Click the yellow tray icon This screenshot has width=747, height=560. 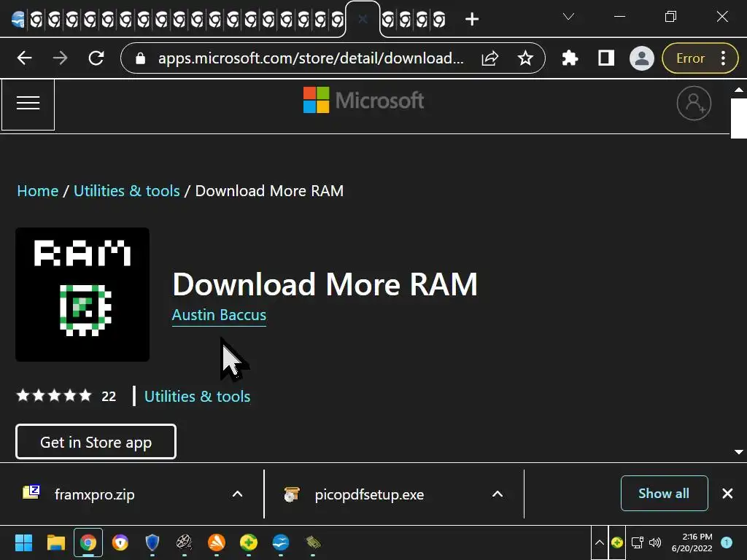pyautogui.click(x=617, y=542)
